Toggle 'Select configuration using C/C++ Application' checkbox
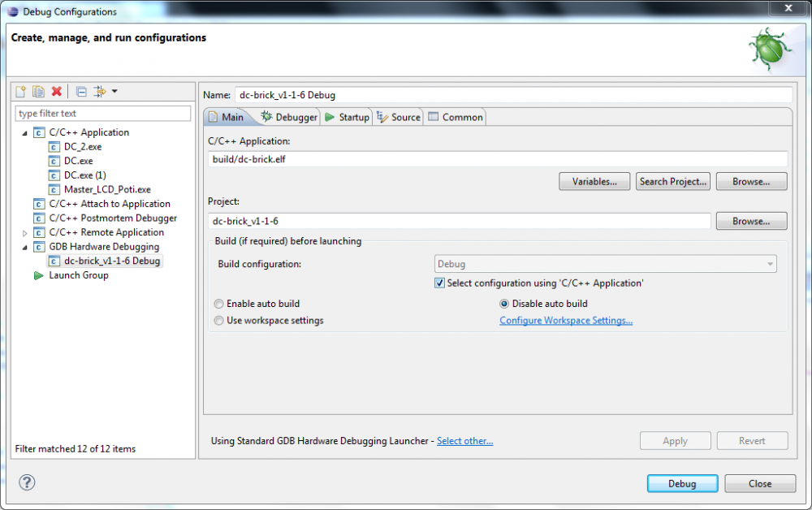Viewport: 812px width, 510px height. (440, 283)
